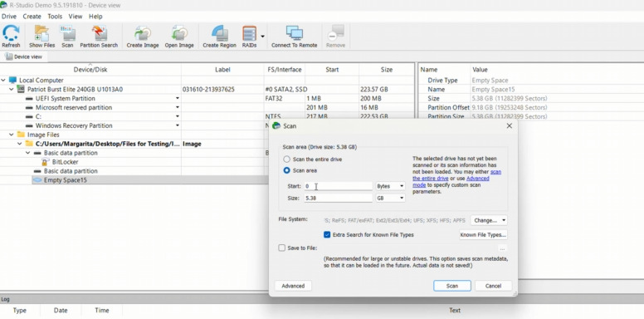Open the Drive menu
Screen dimensions: 644x319
pyautogui.click(x=9, y=17)
